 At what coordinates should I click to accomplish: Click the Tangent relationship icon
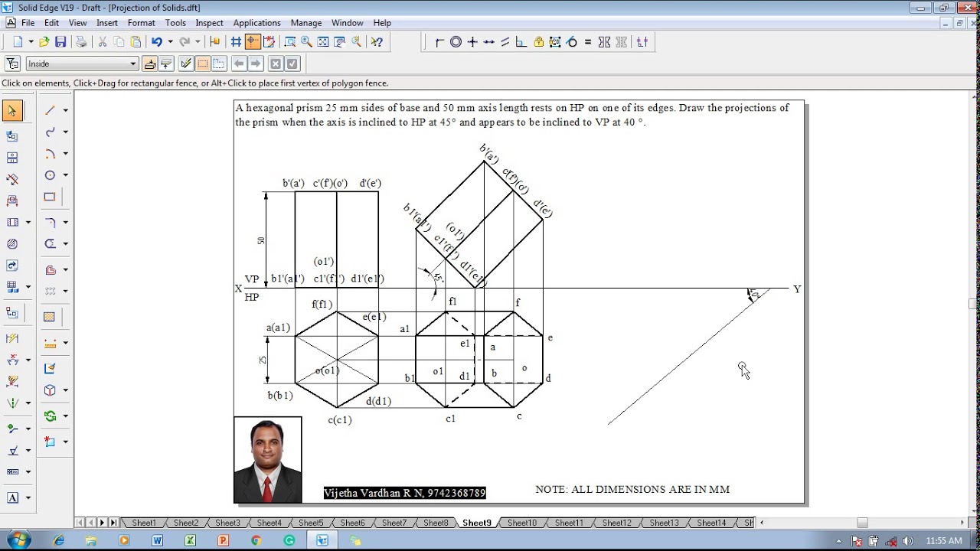pos(572,42)
